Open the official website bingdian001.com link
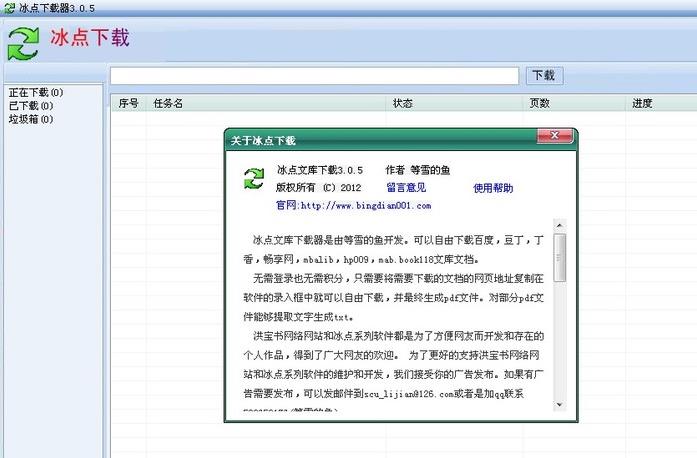Image resolution: width=697 pixels, height=458 pixels. click(353, 205)
